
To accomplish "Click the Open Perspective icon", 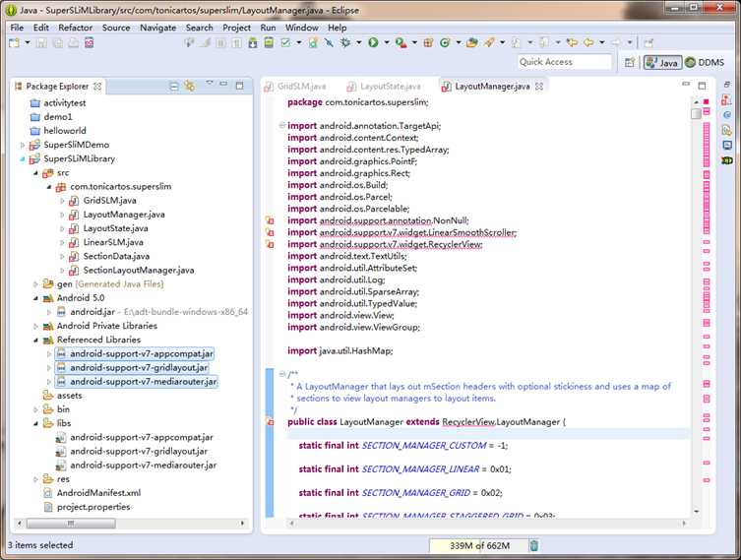I will pos(629,62).
